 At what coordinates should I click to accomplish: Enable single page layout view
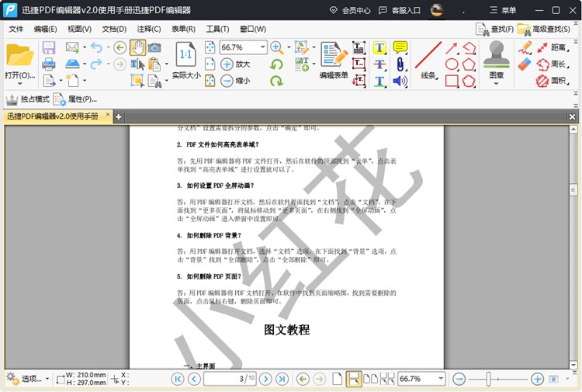(x=337, y=379)
